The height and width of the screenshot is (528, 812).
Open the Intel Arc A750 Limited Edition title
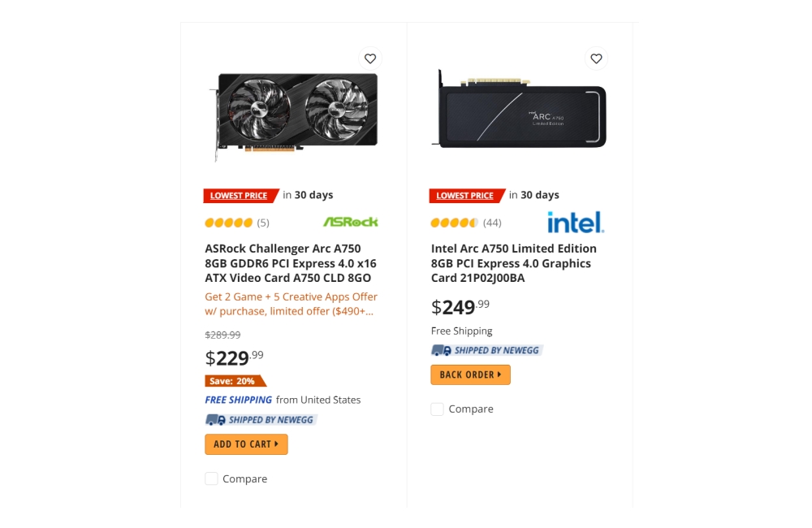point(513,263)
